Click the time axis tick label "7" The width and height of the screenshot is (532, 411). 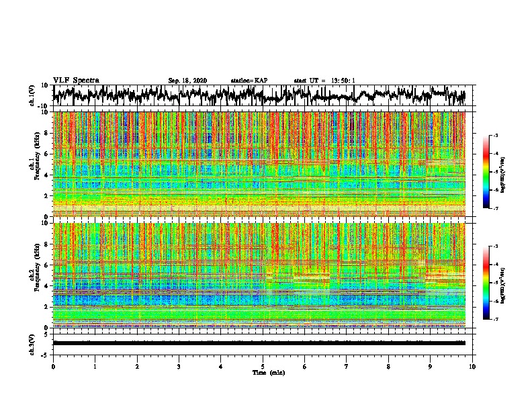click(x=347, y=367)
